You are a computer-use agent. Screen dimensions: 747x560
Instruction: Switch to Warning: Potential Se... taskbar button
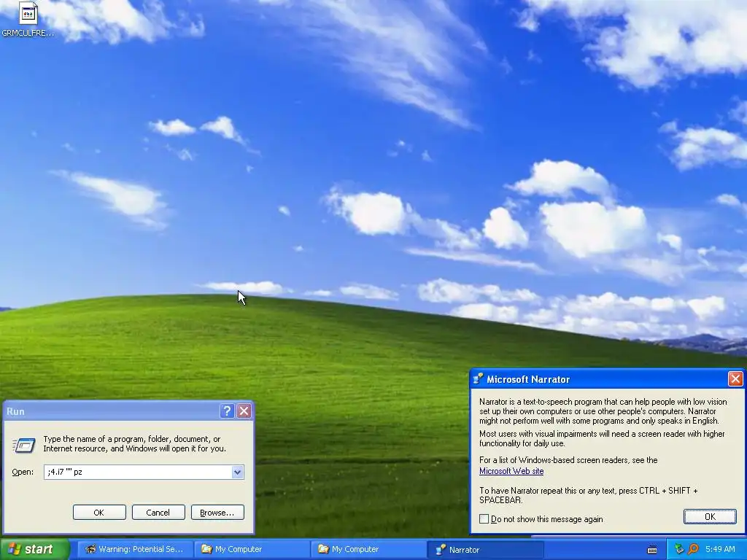(135, 550)
